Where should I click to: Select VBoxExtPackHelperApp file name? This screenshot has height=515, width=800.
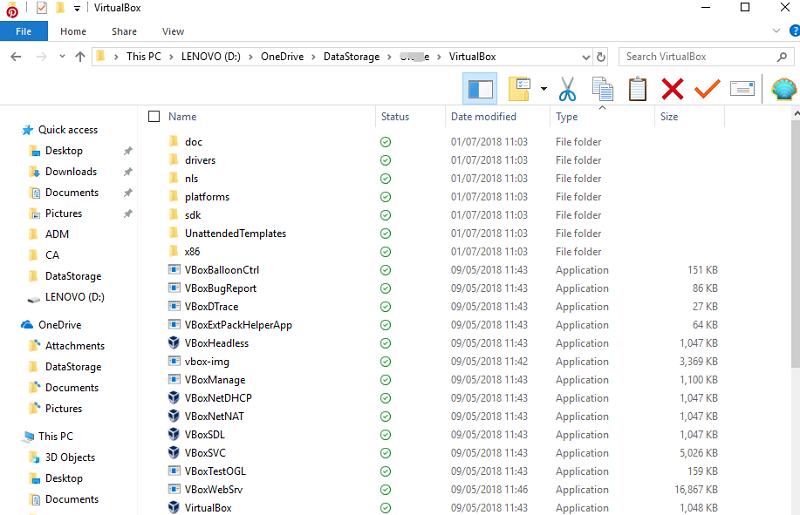click(x=238, y=325)
